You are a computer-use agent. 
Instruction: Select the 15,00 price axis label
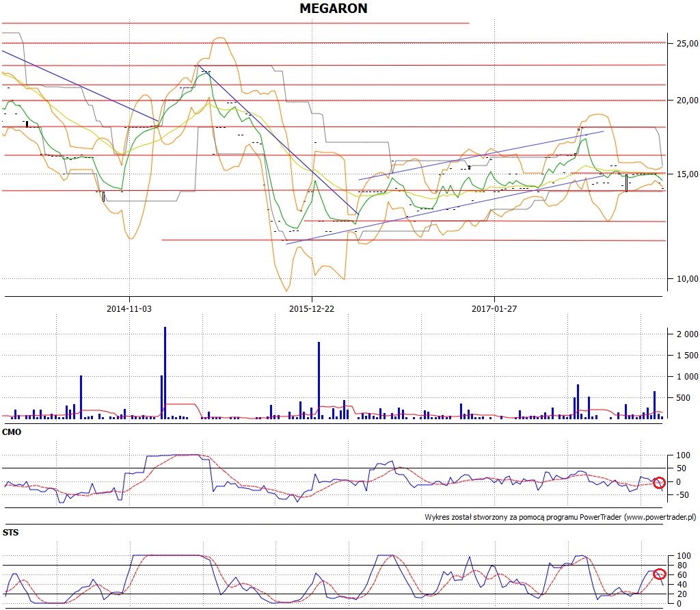(x=687, y=174)
